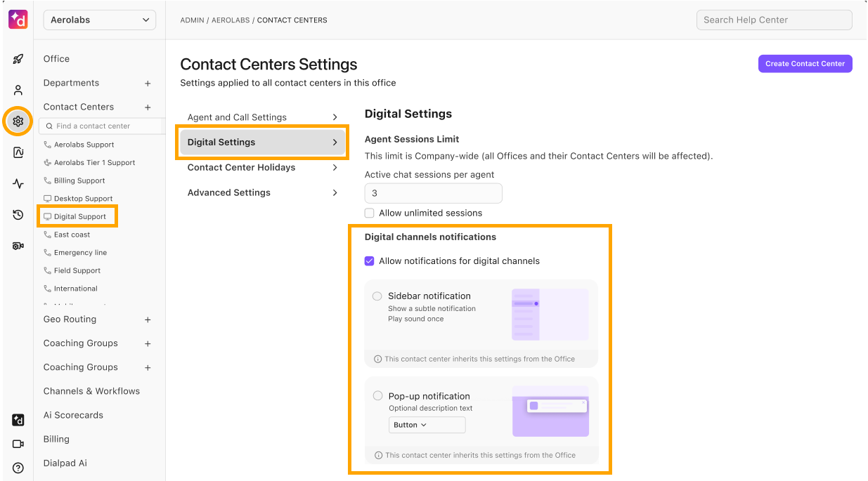Click AEROLABS breadcrumb link

point(231,20)
